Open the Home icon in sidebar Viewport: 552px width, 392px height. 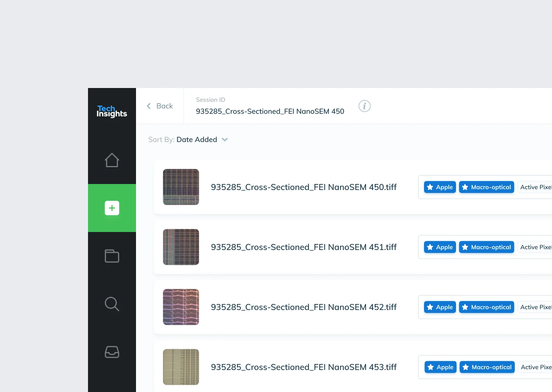[x=112, y=160]
